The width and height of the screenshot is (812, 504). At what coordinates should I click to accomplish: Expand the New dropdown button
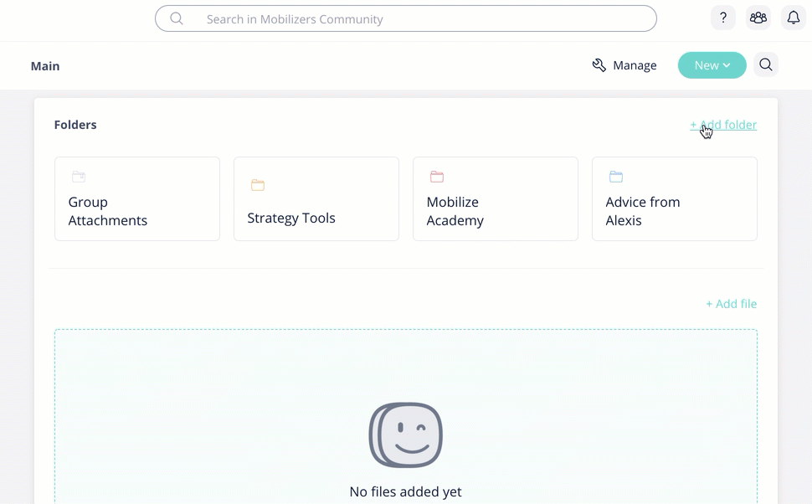[x=712, y=65]
